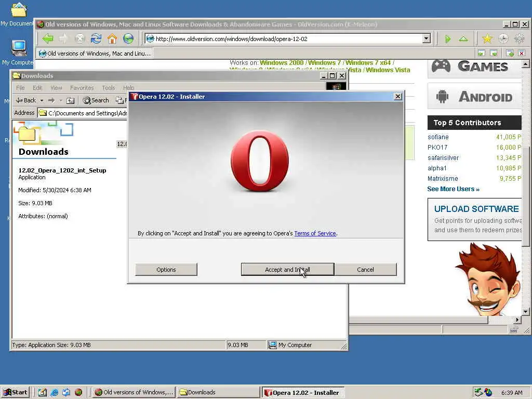The image size is (532, 399).
Task: Go to browser home page icon
Action: click(112, 38)
